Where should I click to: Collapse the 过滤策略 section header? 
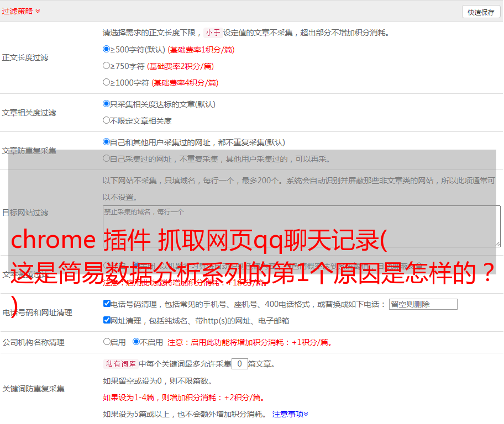point(21,11)
